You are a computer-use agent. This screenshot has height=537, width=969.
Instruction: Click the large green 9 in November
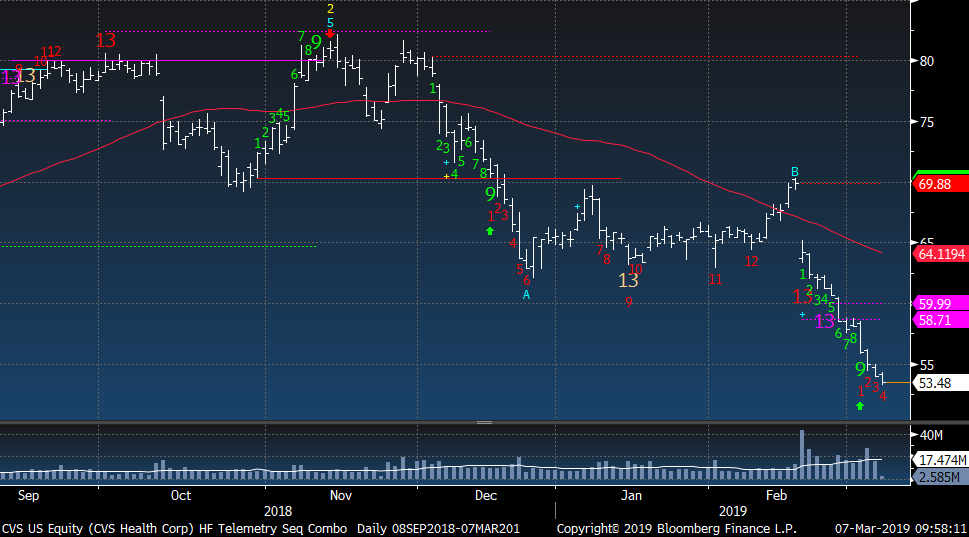tap(316, 42)
